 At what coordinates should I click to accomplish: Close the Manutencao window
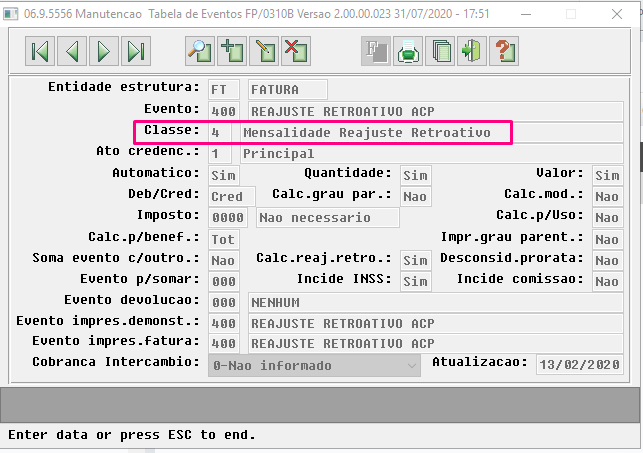pyautogui.click(x=617, y=14)
